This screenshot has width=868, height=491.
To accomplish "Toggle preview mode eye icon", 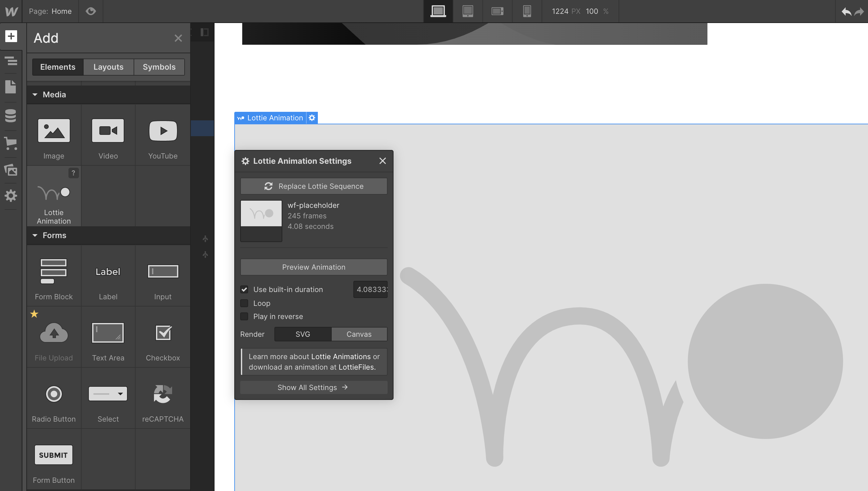I will (91, 11).
